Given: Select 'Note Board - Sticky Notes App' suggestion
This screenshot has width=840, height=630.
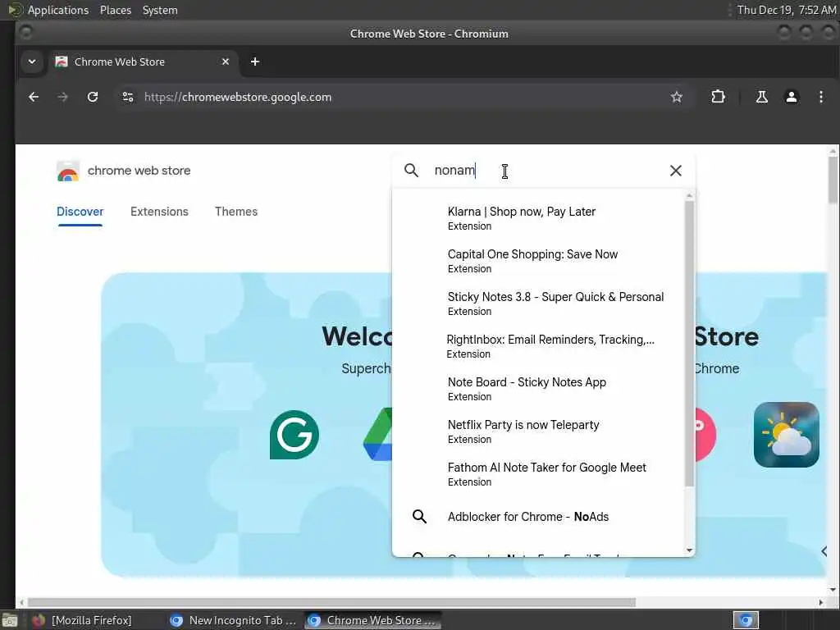Looking at the screenshot, I should pos(538,388).
